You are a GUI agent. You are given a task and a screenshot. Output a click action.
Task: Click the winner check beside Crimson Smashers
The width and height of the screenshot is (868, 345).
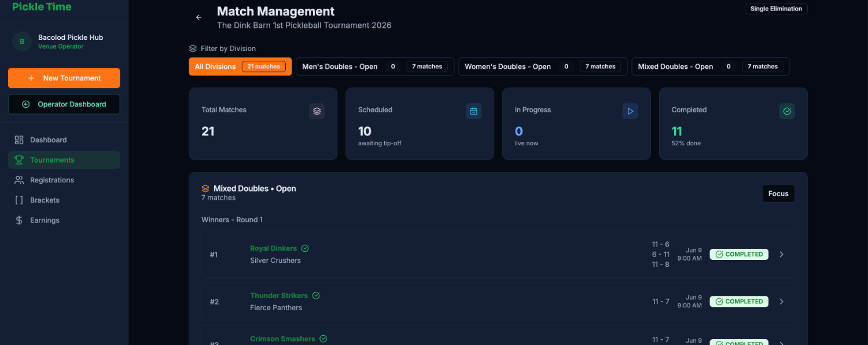click(323, 339)
